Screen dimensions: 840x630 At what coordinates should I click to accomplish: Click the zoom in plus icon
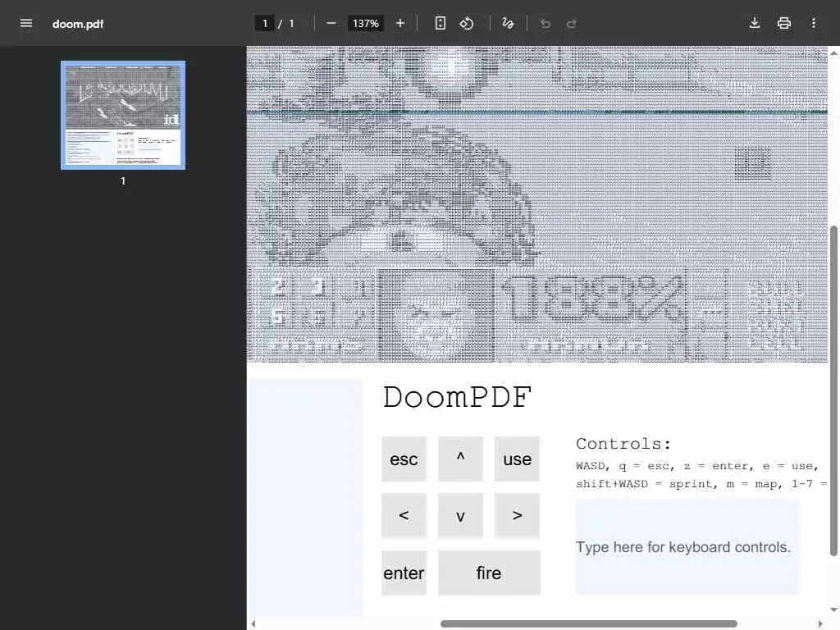point(399,23)
